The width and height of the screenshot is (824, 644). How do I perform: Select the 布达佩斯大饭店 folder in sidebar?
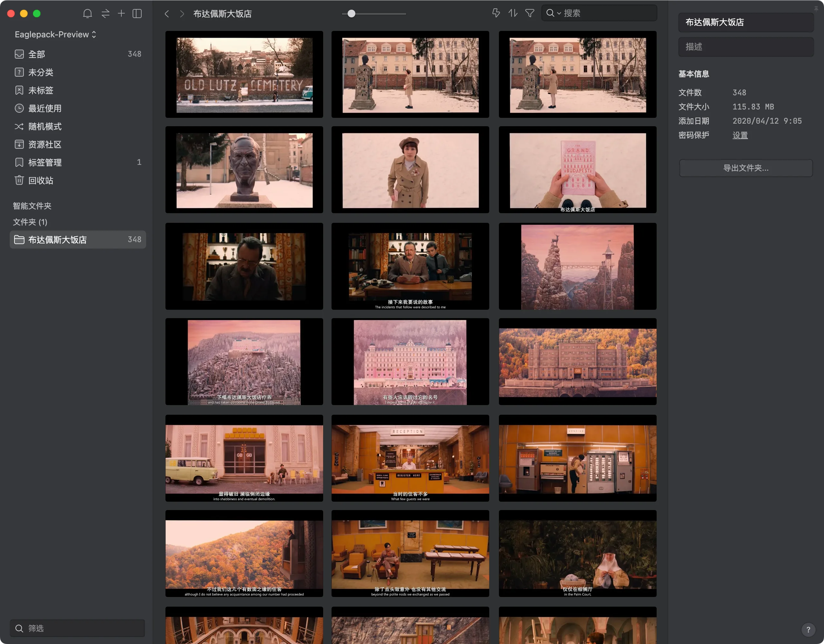[x=78, y=240]
